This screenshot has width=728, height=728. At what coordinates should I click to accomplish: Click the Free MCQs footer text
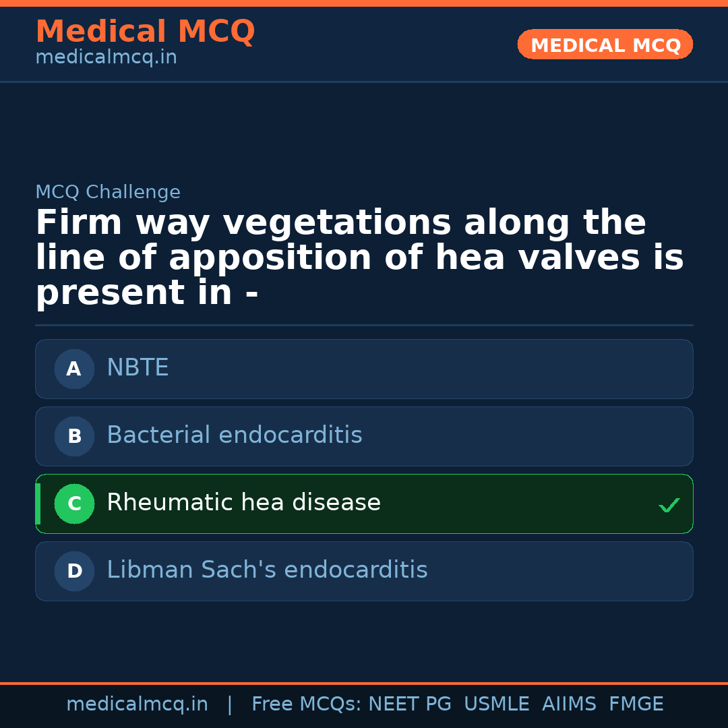(306, 704)
